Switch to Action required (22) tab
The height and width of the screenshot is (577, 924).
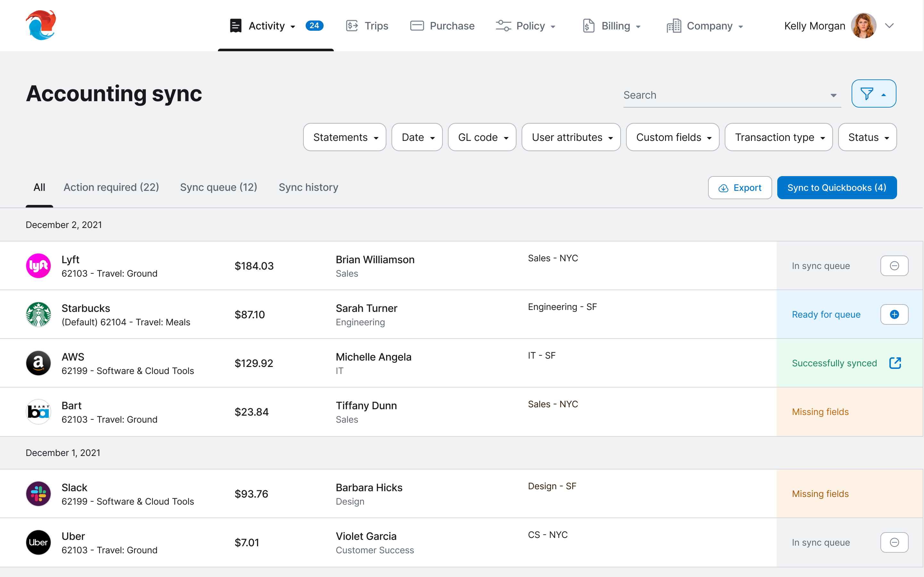[x=111, y=187]
